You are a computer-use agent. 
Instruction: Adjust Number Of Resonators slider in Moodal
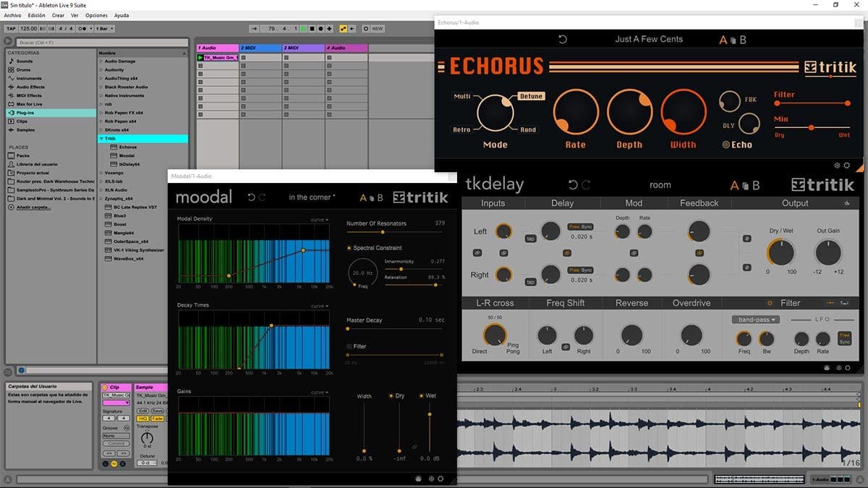pos(396,233)
